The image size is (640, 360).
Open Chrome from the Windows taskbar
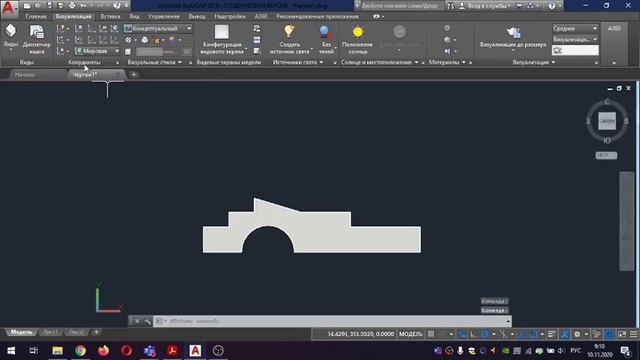[x=80, y=351]
